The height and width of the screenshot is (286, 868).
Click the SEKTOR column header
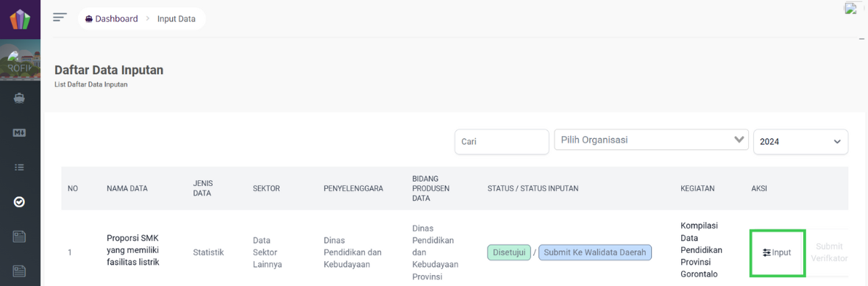pos(266,188)
